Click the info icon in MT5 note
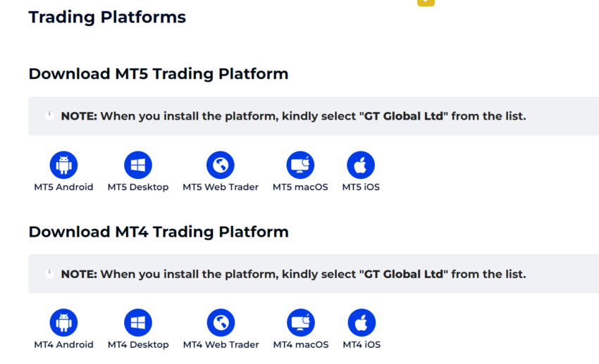The image size is (599, 364). (49, 115)
